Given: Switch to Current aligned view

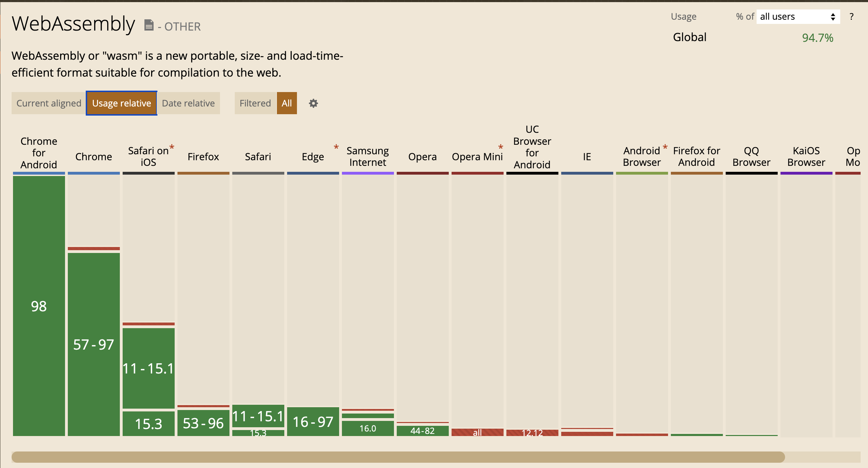Looking at the screenshot, I should pos(49,103).
